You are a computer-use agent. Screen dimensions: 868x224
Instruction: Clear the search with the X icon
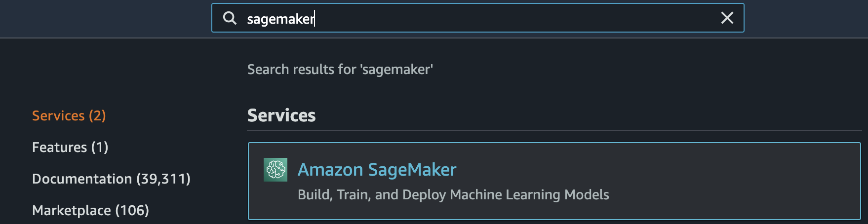pos(727,18)
